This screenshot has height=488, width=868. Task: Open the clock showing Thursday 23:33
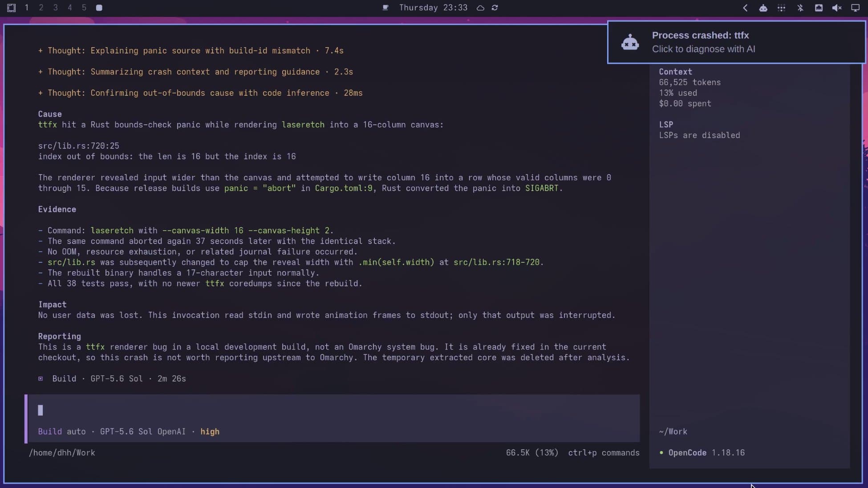point(433,8)
